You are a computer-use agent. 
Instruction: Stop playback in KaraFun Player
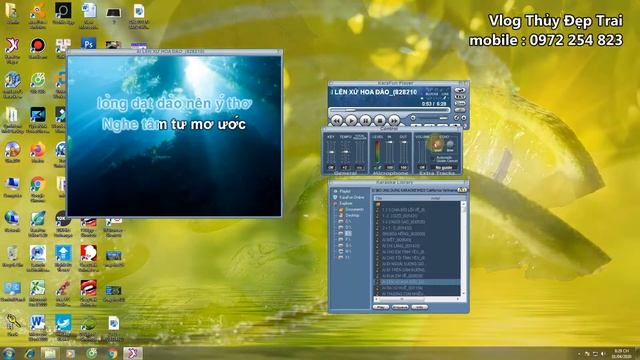pos(380,121)
